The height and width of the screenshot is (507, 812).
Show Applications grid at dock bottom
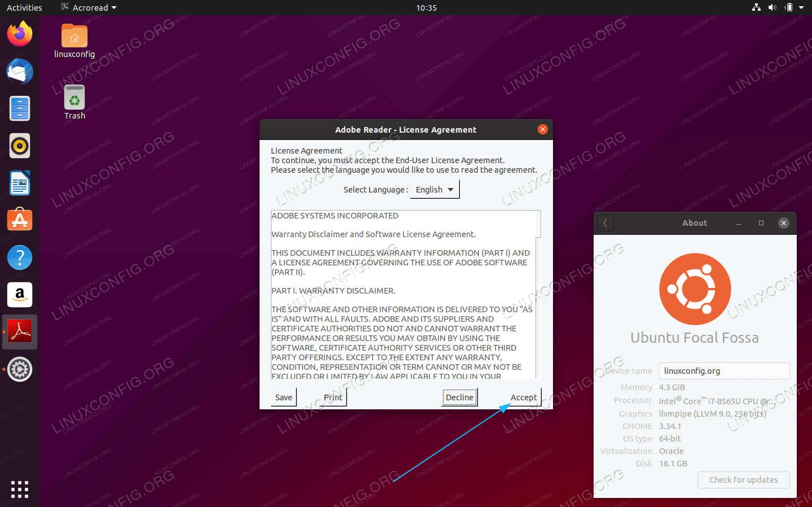20,489
